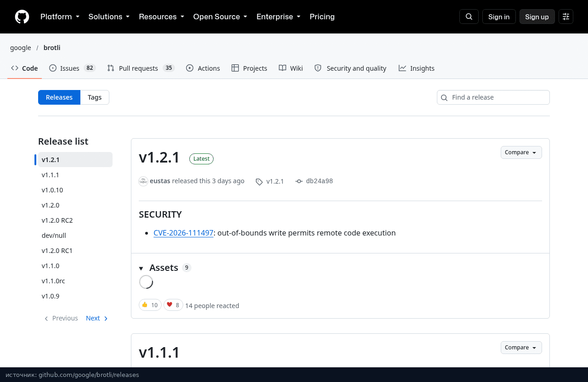
Task: Click the GitHub logo icon
Action: click(x=22, y=17)
